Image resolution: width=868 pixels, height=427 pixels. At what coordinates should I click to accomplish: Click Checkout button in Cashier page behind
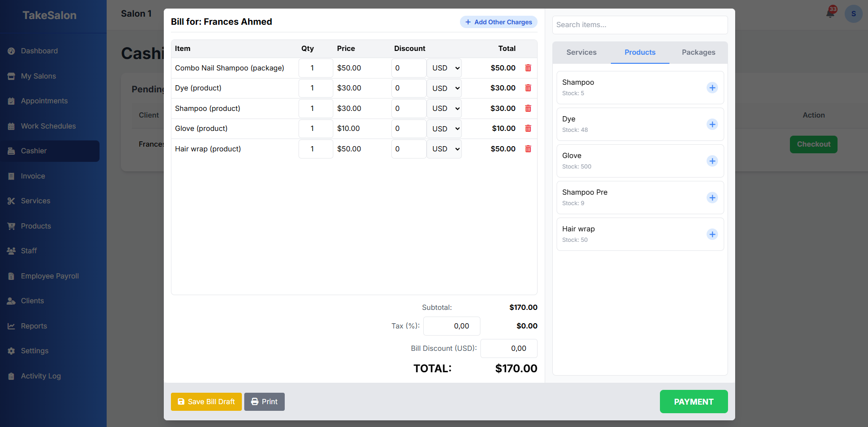pos(813,144)
